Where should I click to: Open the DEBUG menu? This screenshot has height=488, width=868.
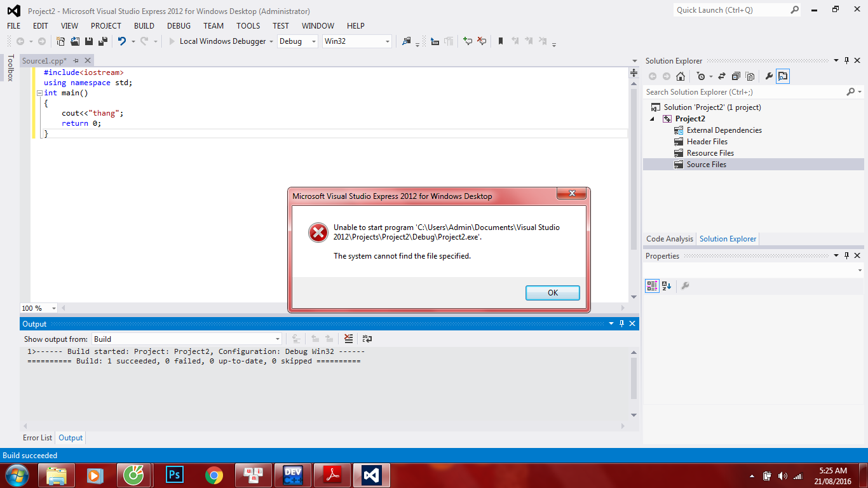point(179,26)
